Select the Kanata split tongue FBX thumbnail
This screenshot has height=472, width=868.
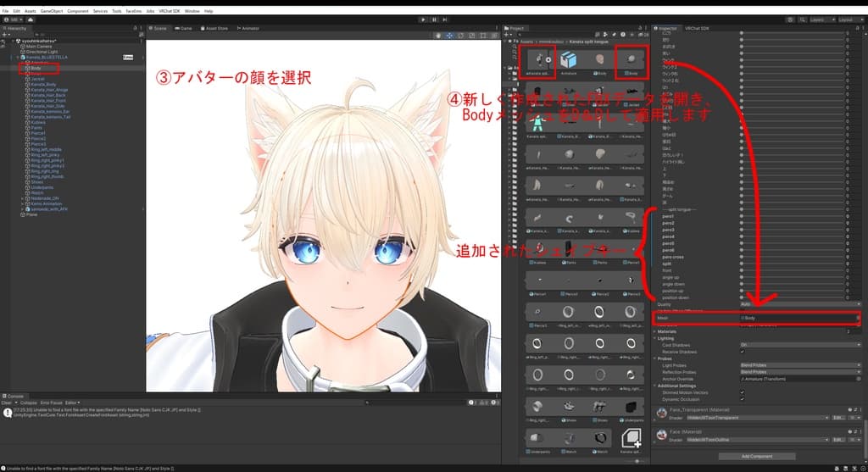[540, 60]
